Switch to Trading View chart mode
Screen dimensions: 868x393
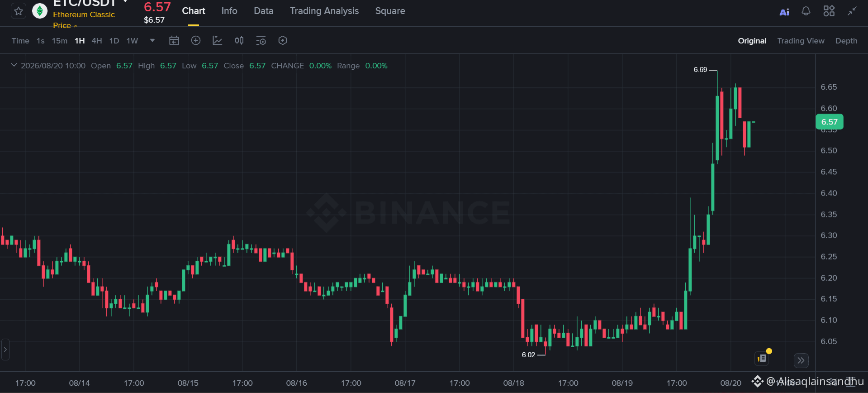(x=801, y=41)
